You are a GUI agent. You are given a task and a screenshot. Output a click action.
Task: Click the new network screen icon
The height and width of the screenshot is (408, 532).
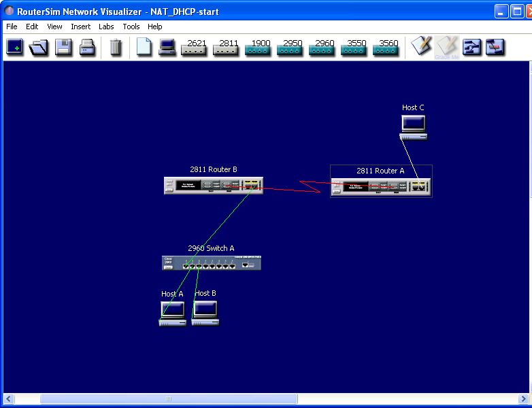14,47
